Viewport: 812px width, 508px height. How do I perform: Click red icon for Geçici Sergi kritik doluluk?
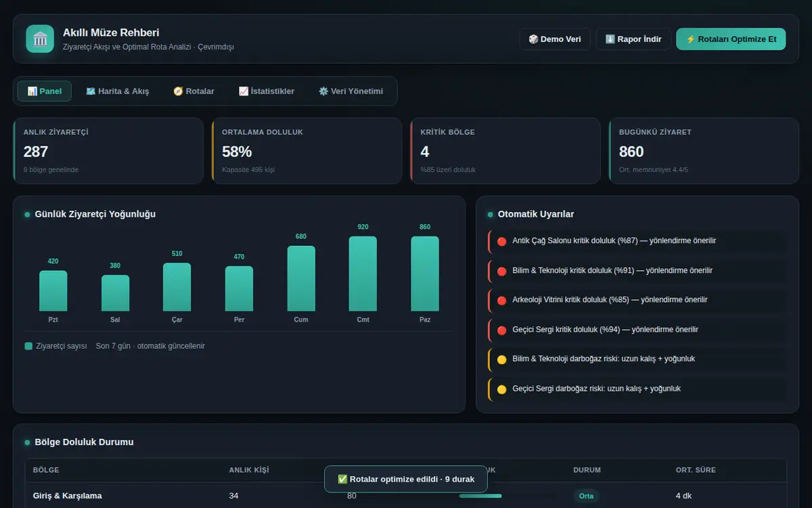[x=501, y=330]
